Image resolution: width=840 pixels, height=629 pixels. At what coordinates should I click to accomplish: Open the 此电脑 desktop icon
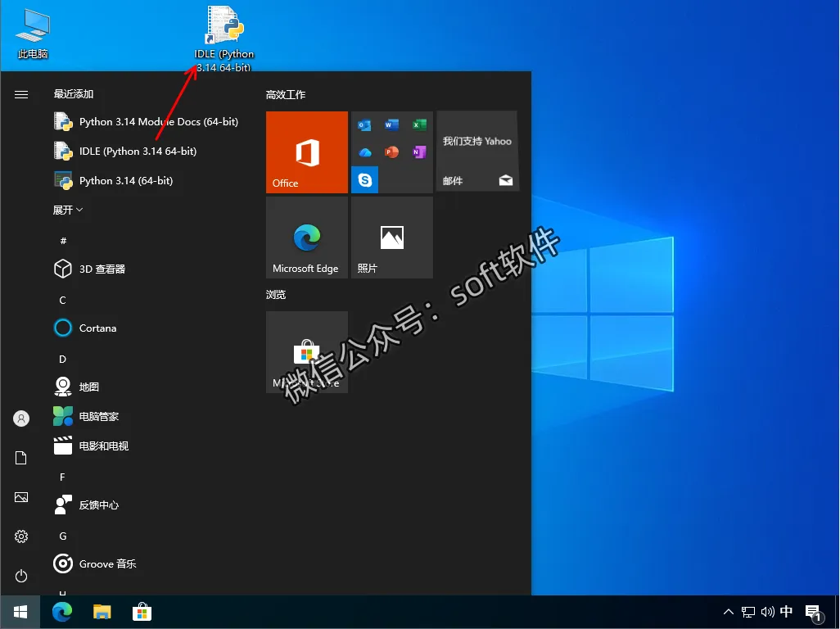[x=33, y=34]
